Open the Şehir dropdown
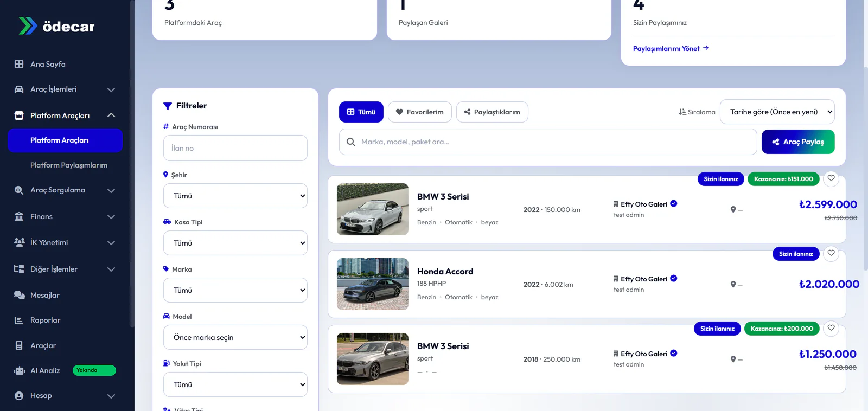Viewport: 868px width, 411px height. point(235,196)
